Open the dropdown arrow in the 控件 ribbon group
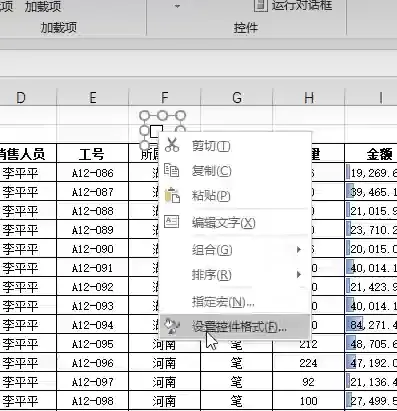Screen dimensions: 397x411 [x=177, y=6]
